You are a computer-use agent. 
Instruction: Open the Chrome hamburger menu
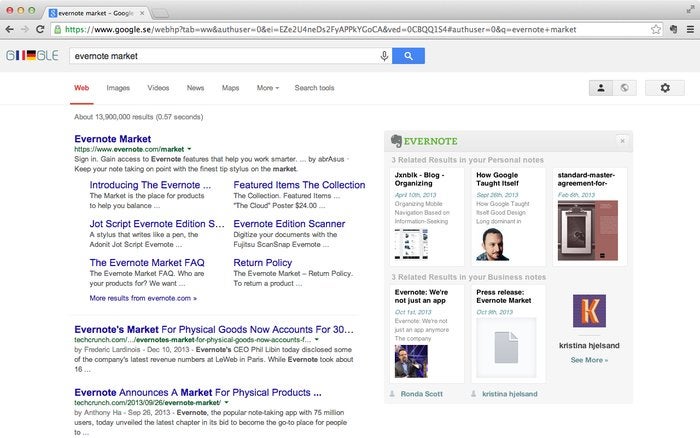[x=690, y=29]
